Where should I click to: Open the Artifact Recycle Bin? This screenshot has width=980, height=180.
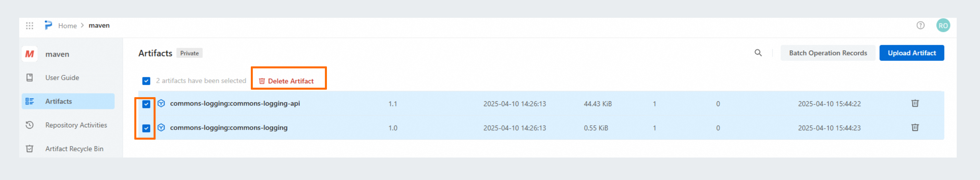click(74, 149)
